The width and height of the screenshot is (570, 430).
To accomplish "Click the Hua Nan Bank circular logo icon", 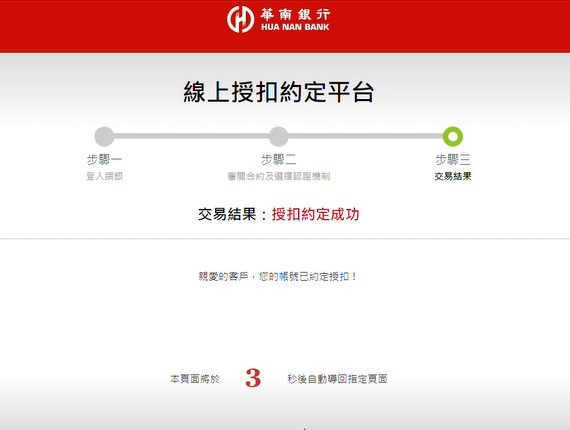I will 240,19.
